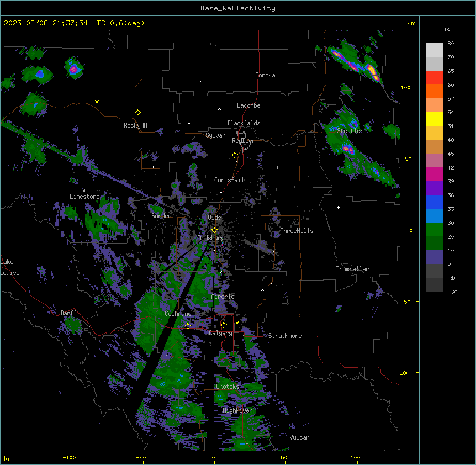The image size is (476, 465).
Task: Click the white plus marker north of Drumheller
Action: click(338, 207)
